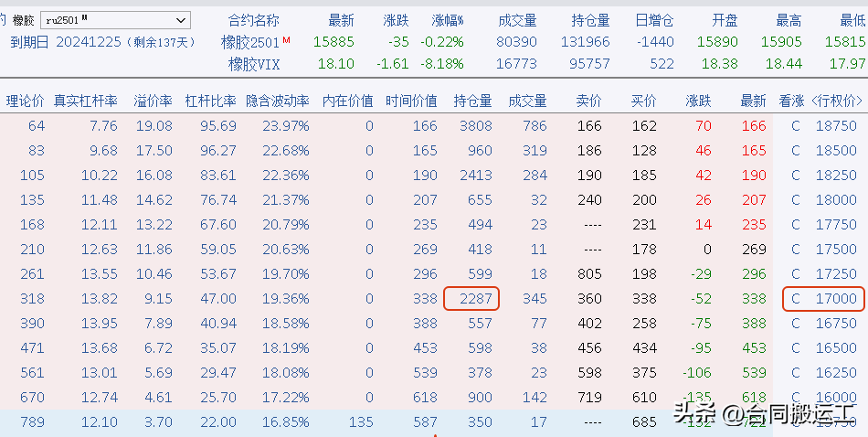Click the 卖价 column header
This screenshot has height=437, width=868.
click(x=588, y=101)
